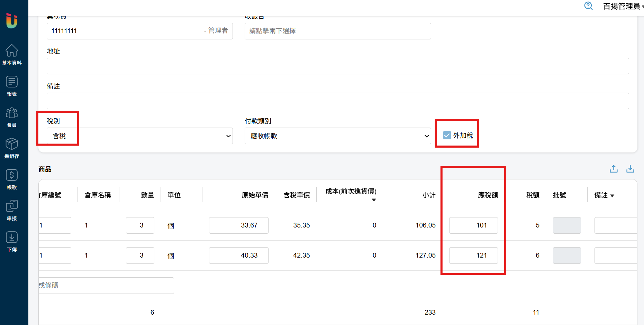Viewport: 644px width, 325px height.
Task: Click the 應稅額 field showing 101
Action: [473, 225]
